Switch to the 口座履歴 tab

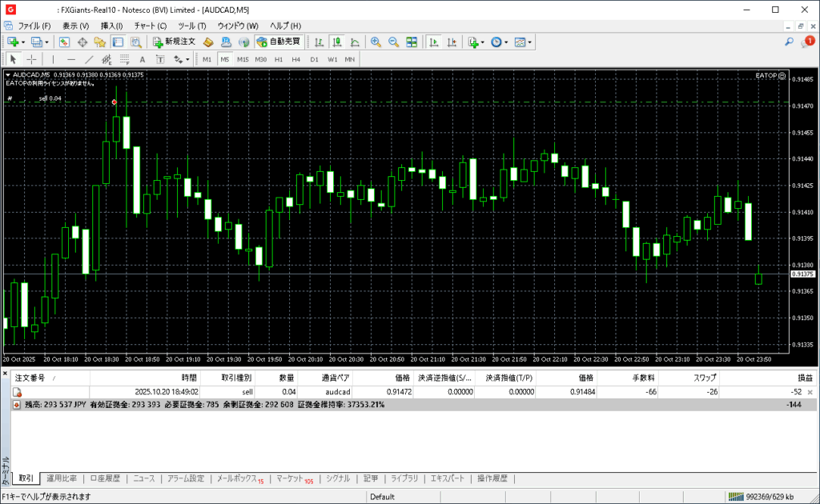coord(104,478)
